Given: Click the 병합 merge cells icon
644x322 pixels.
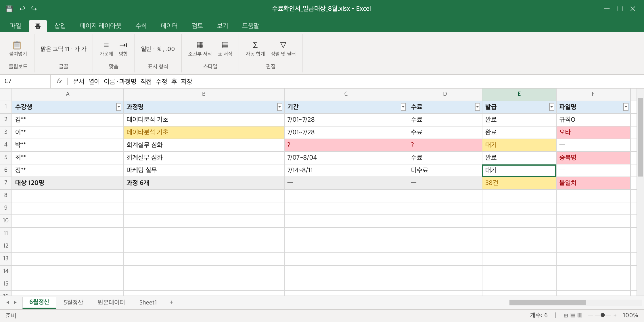Looking at the screenshot, I should coord(123,45).
